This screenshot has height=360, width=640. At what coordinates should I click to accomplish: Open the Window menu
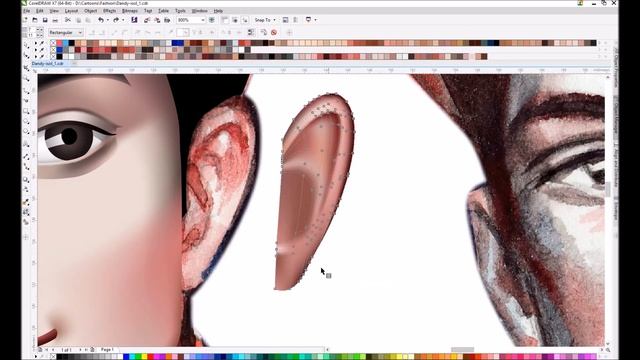[x=199, y=11]
